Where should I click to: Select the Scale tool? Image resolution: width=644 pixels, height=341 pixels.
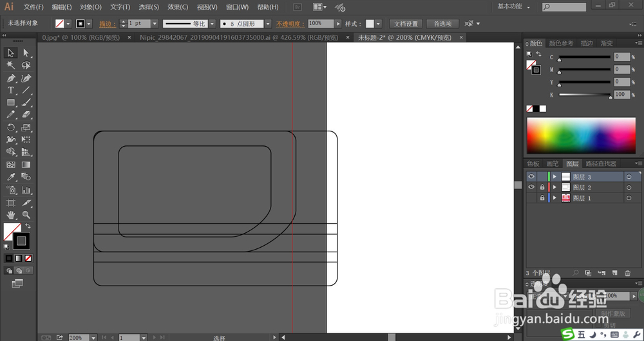tap(26, 127)
